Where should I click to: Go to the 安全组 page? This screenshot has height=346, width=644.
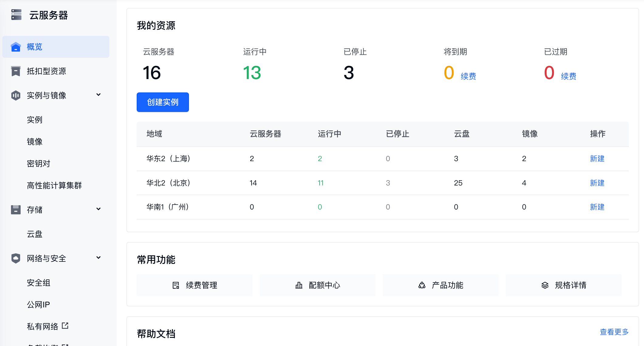point(39,283)
